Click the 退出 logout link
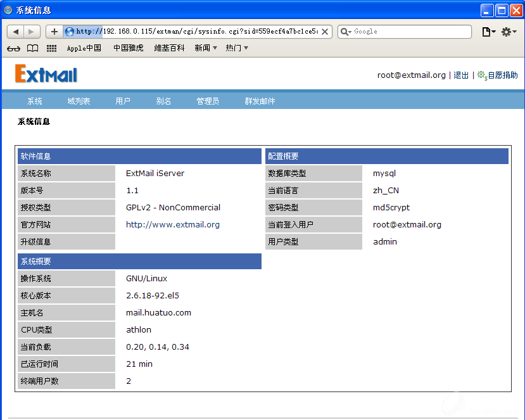This screenshot has height=420, width=525. tap(461, 75)
